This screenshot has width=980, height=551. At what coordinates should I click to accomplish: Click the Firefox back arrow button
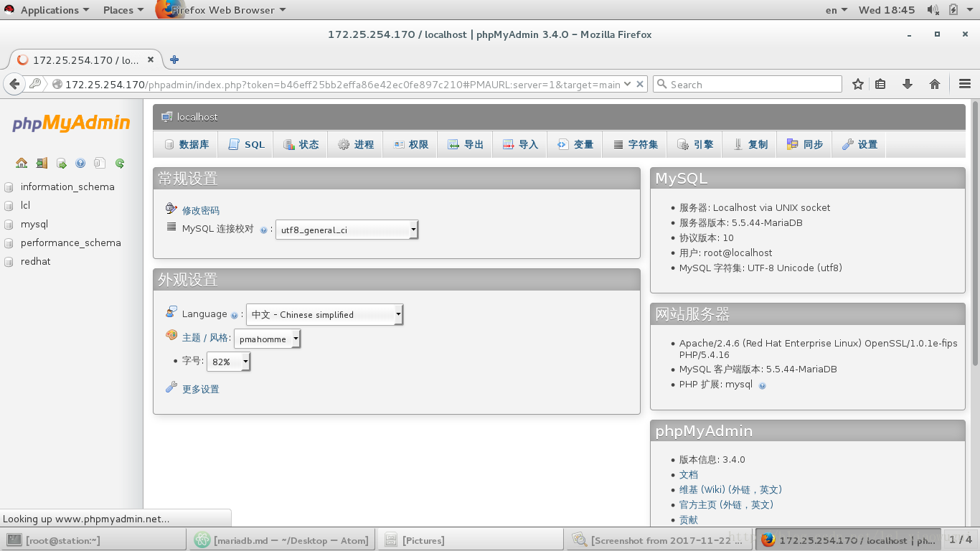click(x=14, y=84)
